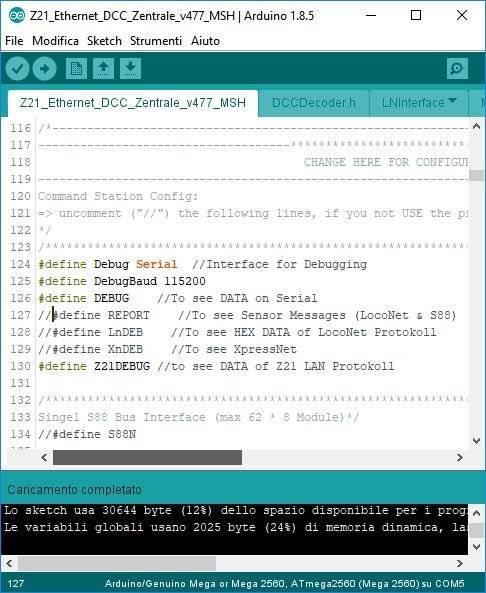Viewport: 486px width, 593px height.
Task: Click board info 'Arduino/Genuino Mega or Mega 2560'
Action: (284, 584)
